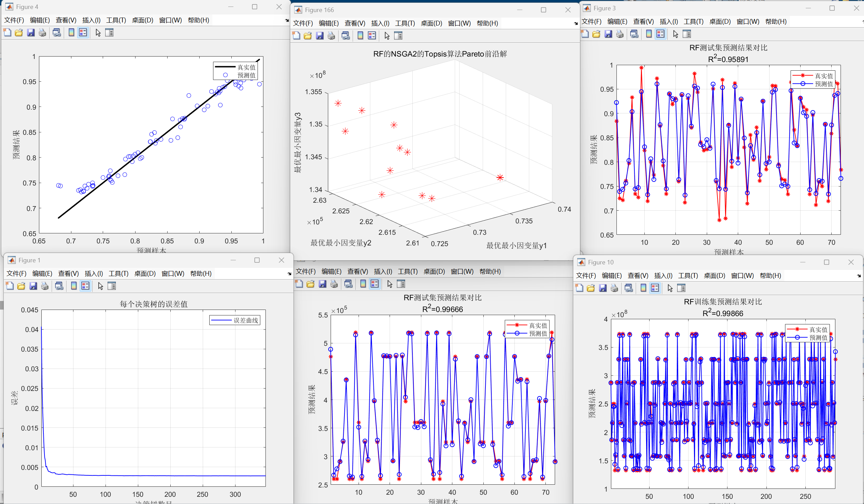Click Print Figure icon in Figure 1 toolbar
Screen dimensions: 864x504
(x=45, y=286)
